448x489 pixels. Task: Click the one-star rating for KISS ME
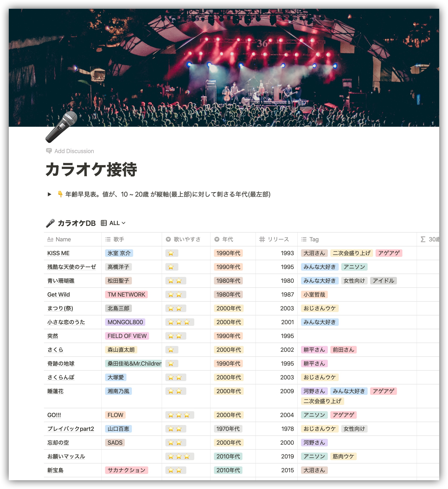point(172,253)
